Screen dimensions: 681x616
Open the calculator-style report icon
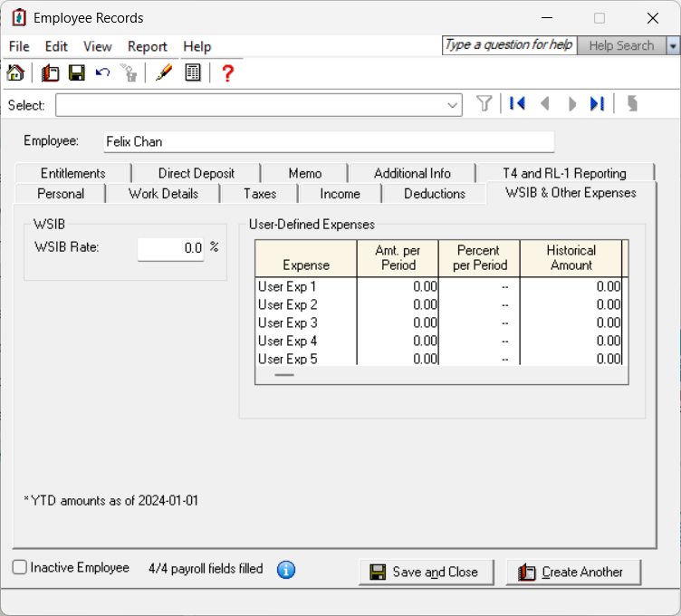click(192, 72)
